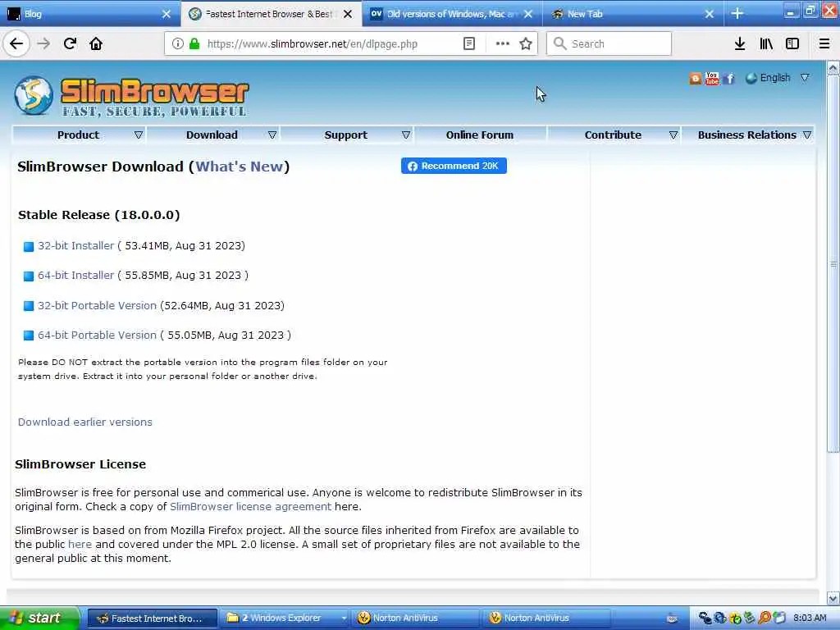The width and height of the screenshot is (840, 630).
Task: Click the blue square by 32-bit Portable Version
Action: pyautogui.click(x=29, y=306)
